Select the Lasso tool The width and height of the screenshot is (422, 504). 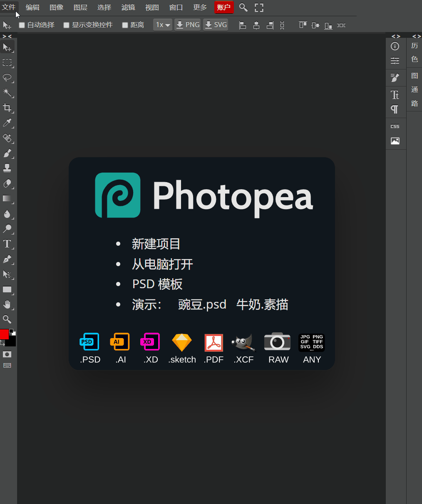click(x=7, y=78)
